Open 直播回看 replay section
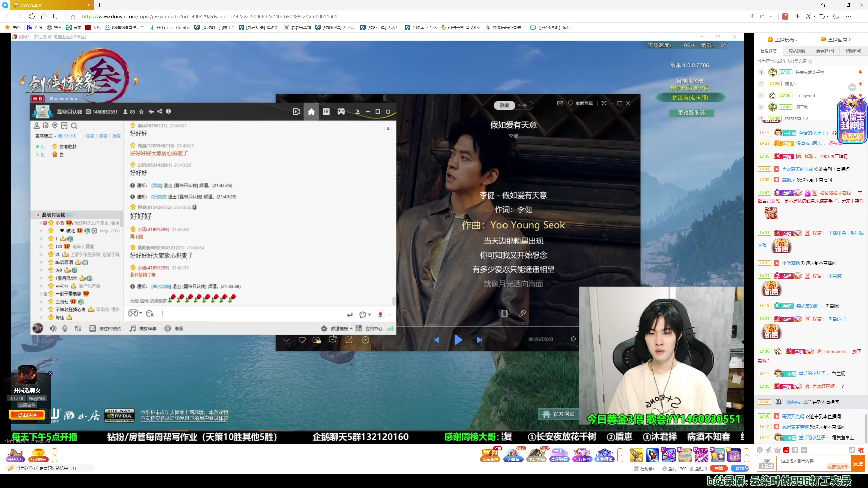Image resolution: width=868 pixels, height=488 pixels. click(836, 40)
